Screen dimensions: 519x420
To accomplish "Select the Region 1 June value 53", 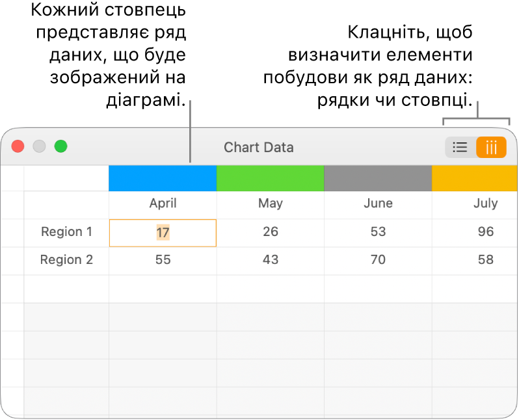I will tap(378, 232).
